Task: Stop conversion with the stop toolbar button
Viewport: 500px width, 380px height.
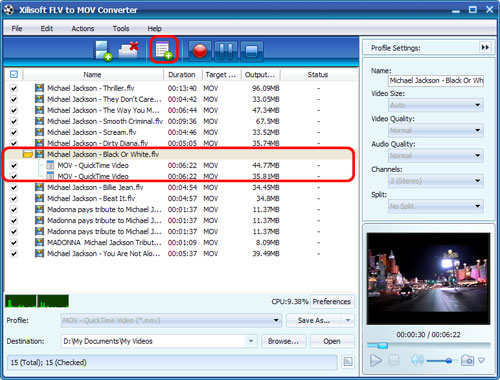Action: click(x=252, y=51)
